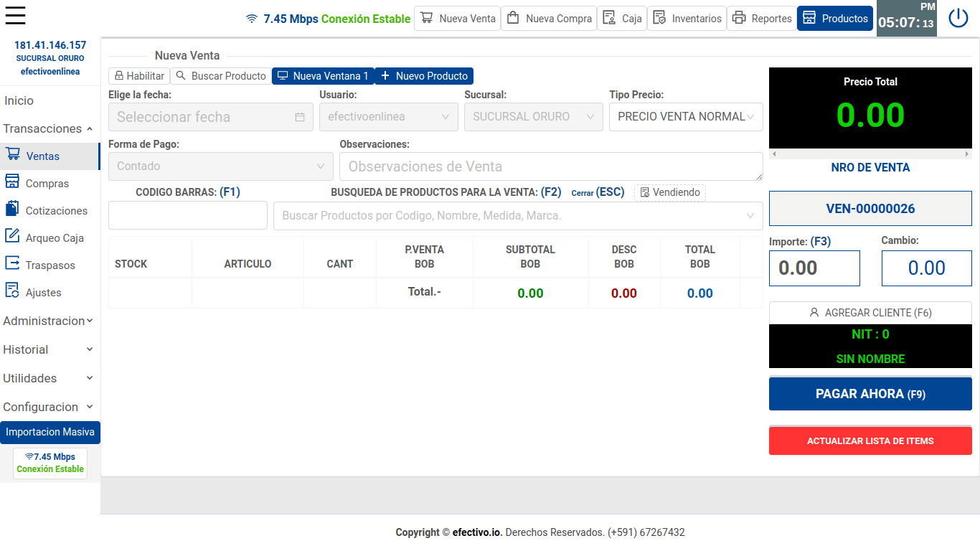Viewport: 980px width, 551px height.
Task: Click the red discount 0.00 value
Action: pyautogui.click(x=624, y=293)
